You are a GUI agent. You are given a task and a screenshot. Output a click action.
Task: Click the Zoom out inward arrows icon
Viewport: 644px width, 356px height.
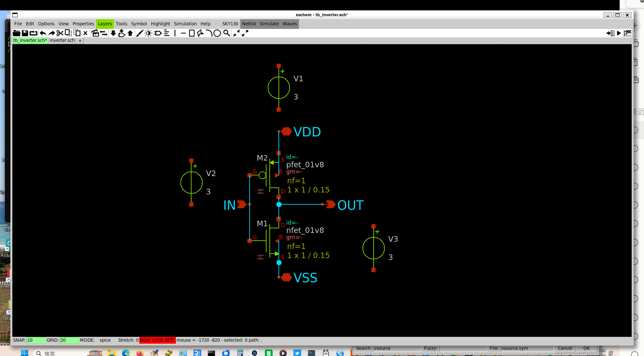(237, 33)
